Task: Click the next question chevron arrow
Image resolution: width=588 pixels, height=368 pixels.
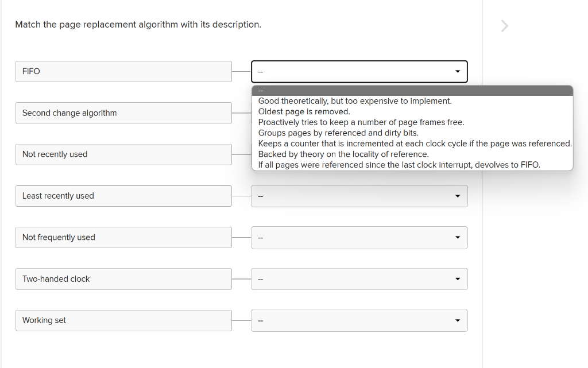Action: [x=504, y=25]
